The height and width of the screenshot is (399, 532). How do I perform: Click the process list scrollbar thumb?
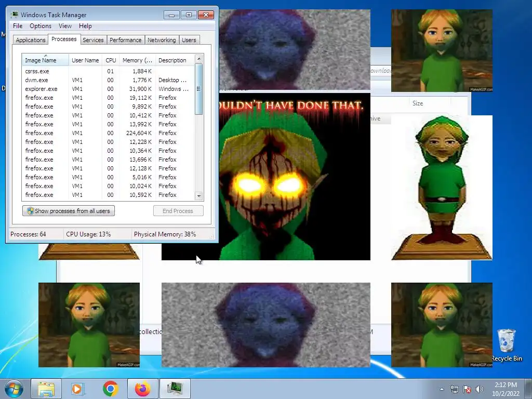(x=199, y=89)
